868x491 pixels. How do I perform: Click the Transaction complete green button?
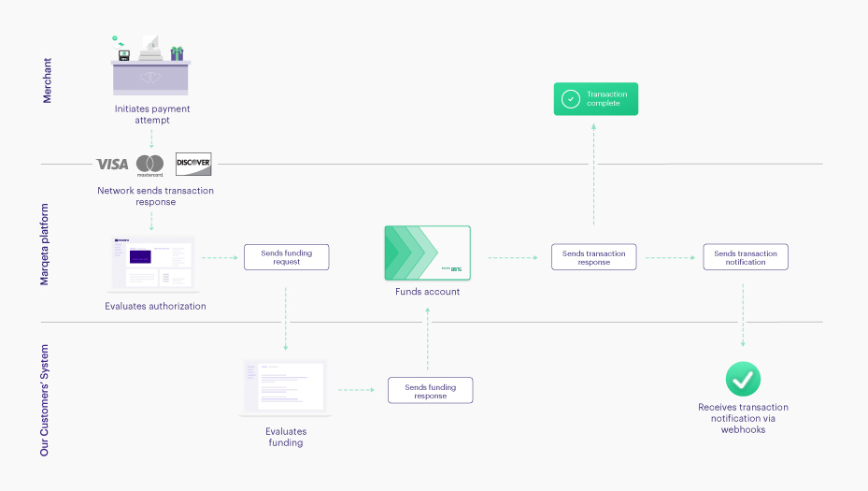(x=596, y=99)
